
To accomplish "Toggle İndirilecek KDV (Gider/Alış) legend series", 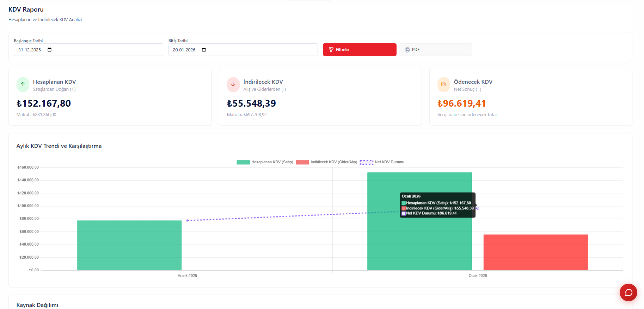I will click(326, 162).
